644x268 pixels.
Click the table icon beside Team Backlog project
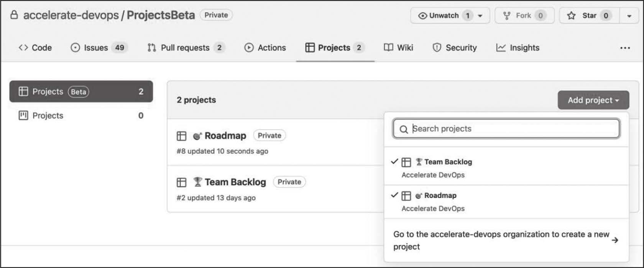pyautogui.click(x=181, y=183)
